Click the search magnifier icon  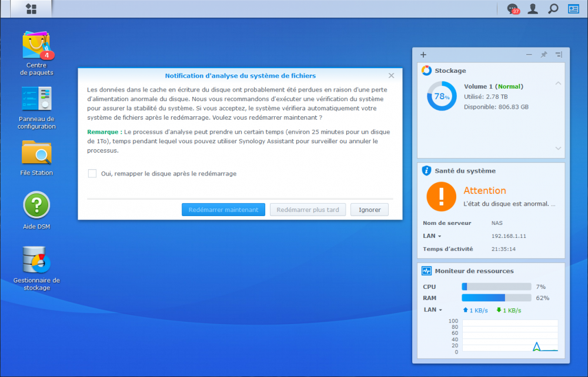coord(553,9)
